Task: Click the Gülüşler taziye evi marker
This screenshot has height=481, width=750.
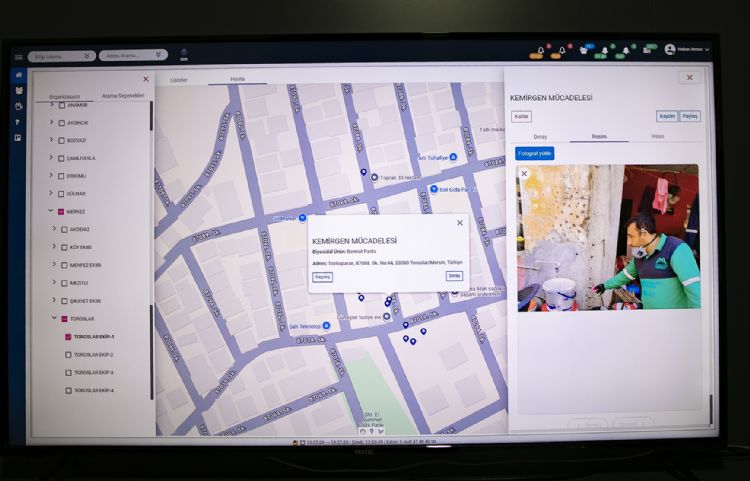Action: 386,316
